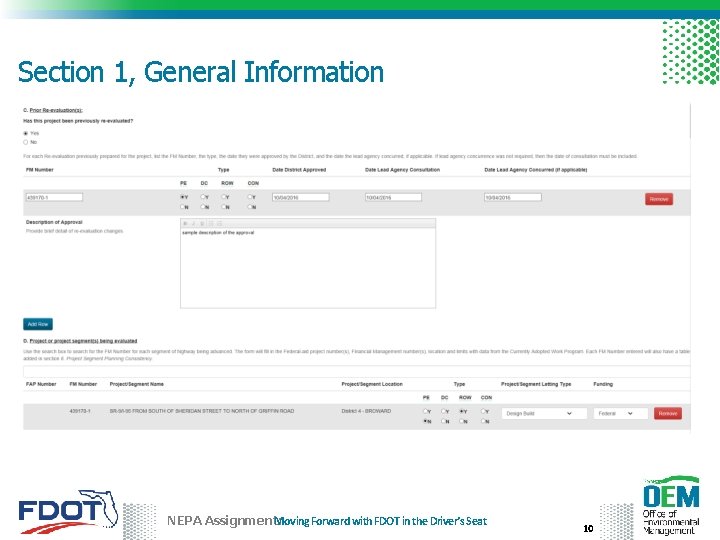The height and width of the screenshot is (540, 720).
Task: Click the SR-9/I-95 project segment name
Action: [x=202, y=411]
